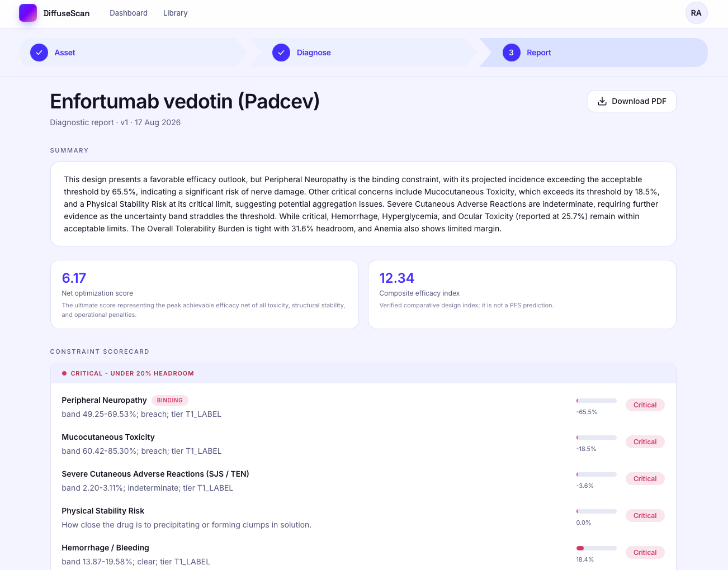Click the red dot in the Critical section header
The image size is (728, 570).
(64, 373)
